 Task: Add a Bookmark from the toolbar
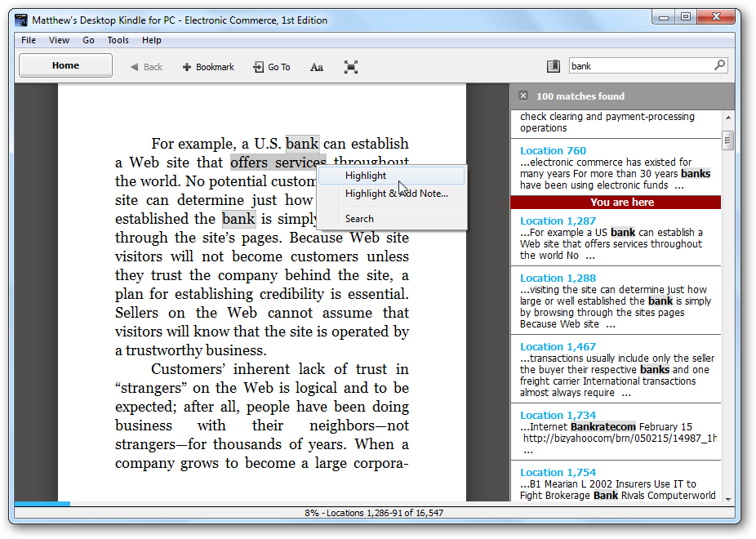(208, 67)
